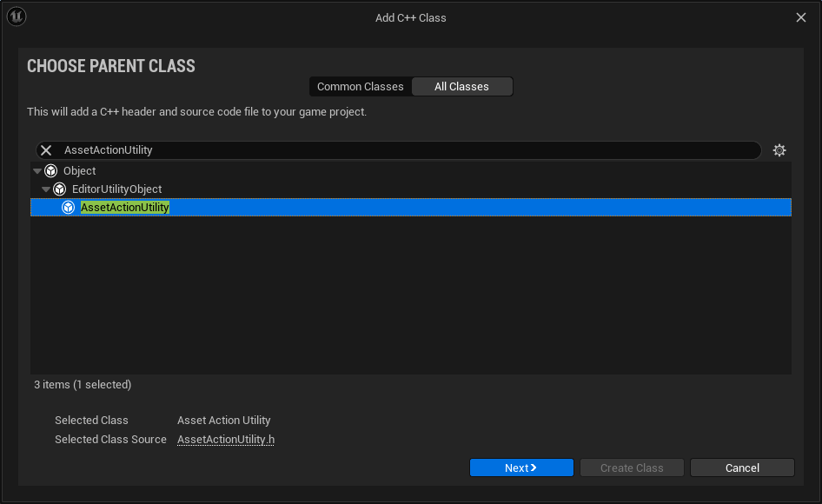
Task: Clear the class search text with X icon
Action: tap(46, 150)
